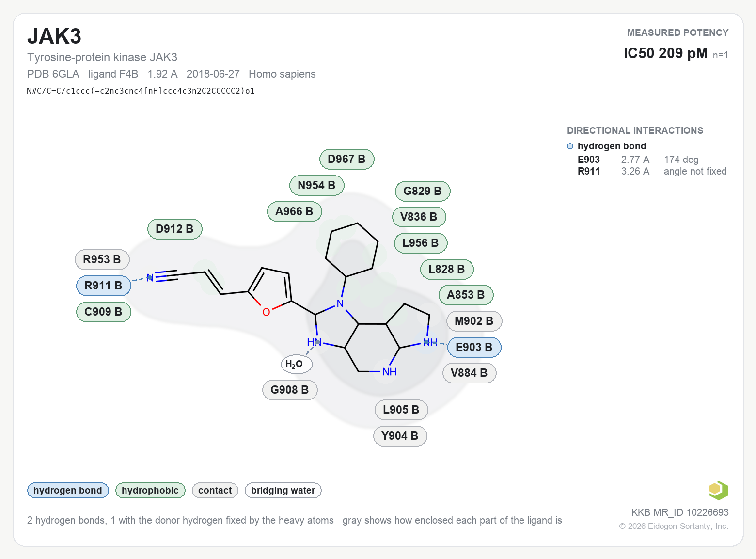This screenshot has height=559, width=756.
Task: Click residue label L905 B
Action: click(x=401, y=410)
